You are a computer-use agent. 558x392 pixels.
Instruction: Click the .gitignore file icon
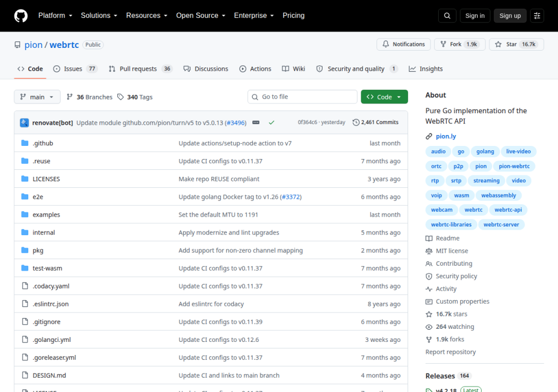point(25,322)
